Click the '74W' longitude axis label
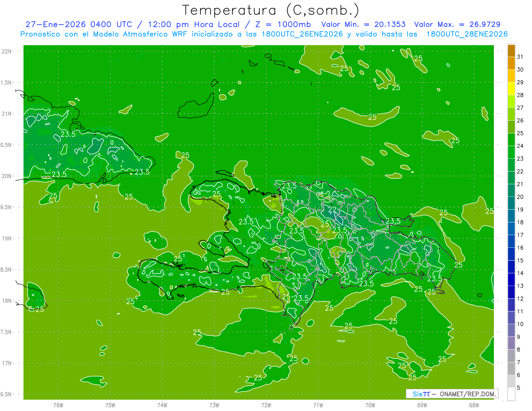The height and width of the screenshot is (411, 532). click(162, 405)
